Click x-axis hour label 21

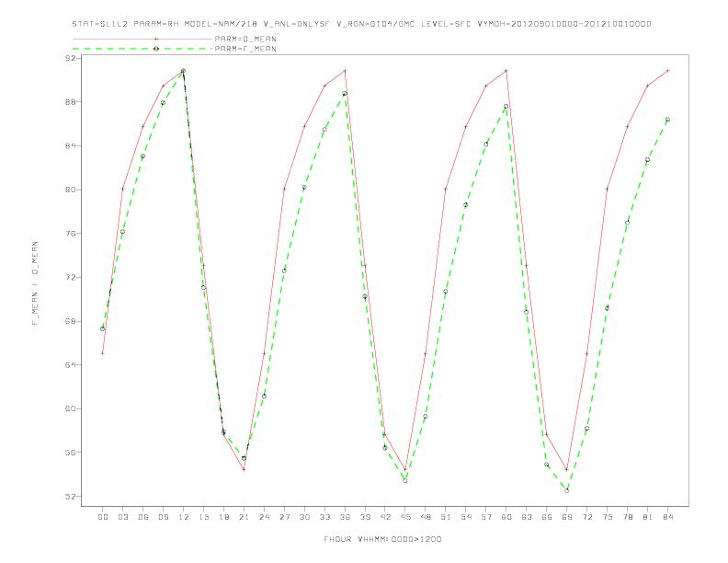click(x=244, y=517)
